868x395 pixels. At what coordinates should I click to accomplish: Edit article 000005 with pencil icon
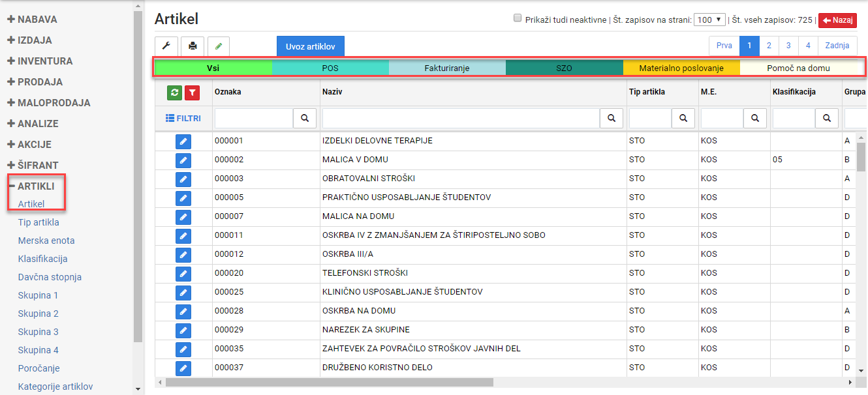pyautogui.click(x=183, y=197)
